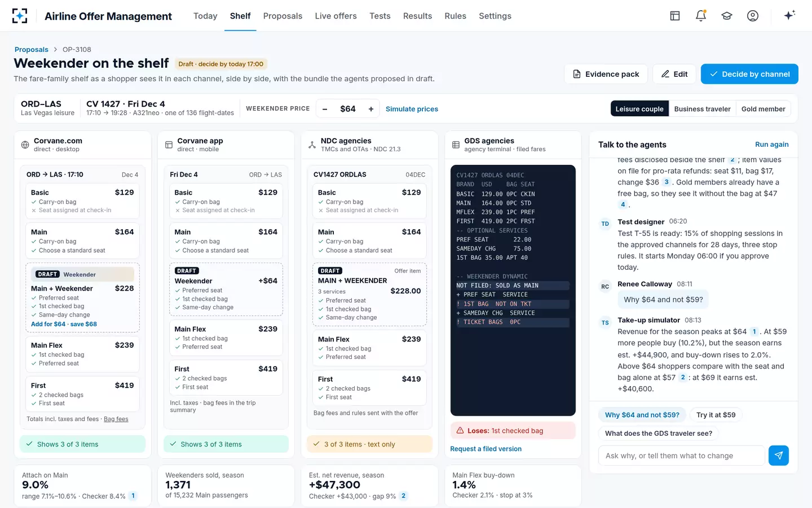812x508 pixels.
Task: Click Request a filed version link
Action: pyautogui.click(x=486, y=449)
